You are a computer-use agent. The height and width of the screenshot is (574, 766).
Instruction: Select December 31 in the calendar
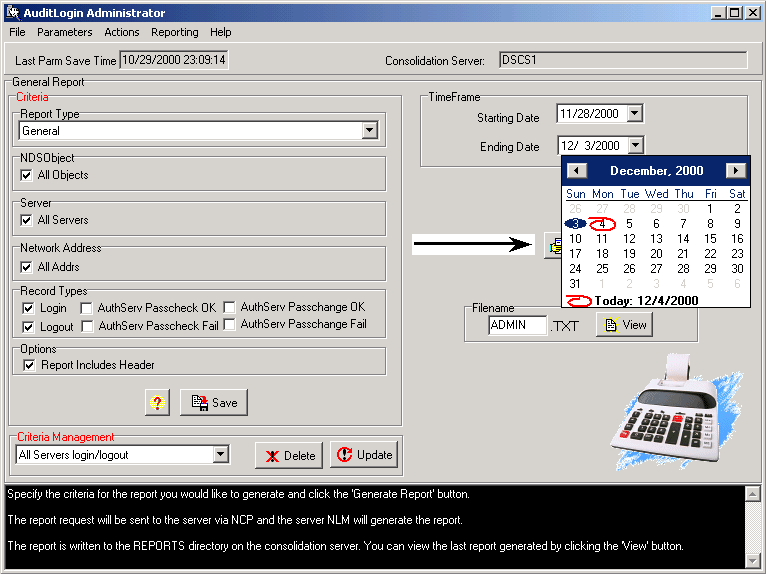(575, 284)
